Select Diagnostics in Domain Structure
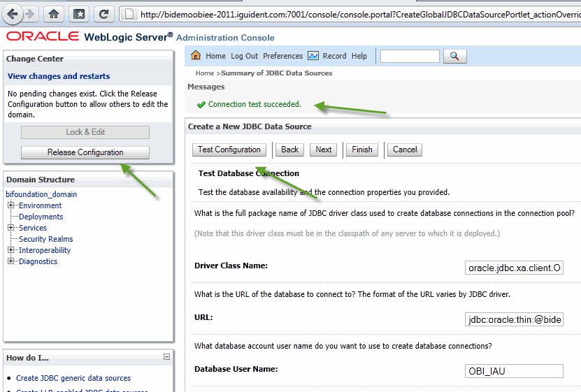This screenshot has height=392, width=581. 38,261
